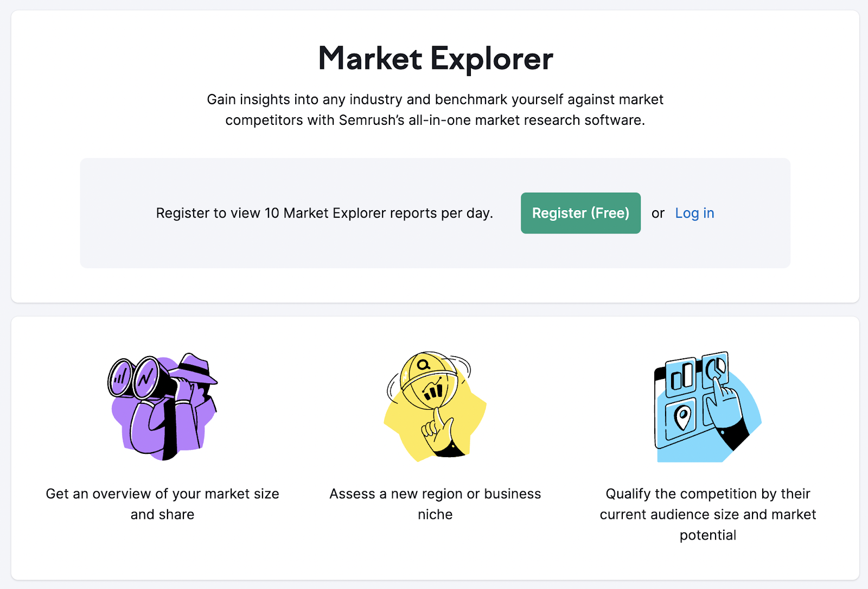
Task: Click the 'Register to view 10 Market Explorer reports' text
Action: [x=324, y=213]
